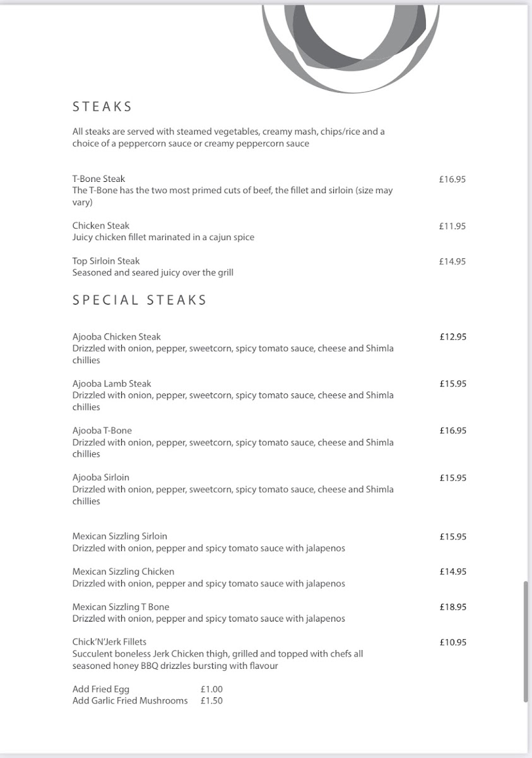Click the vertical scrollbar thumb
532x758 pixels.
coord(526,641)
